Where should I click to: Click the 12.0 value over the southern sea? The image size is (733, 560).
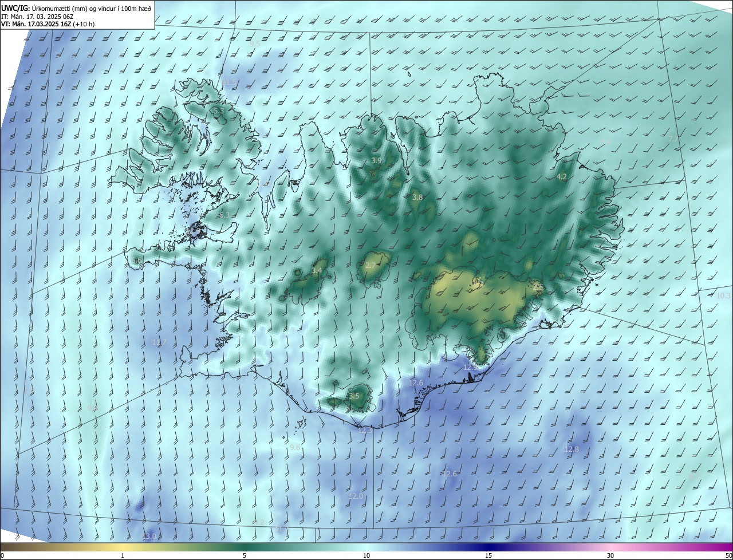click(x=356, y=496)
